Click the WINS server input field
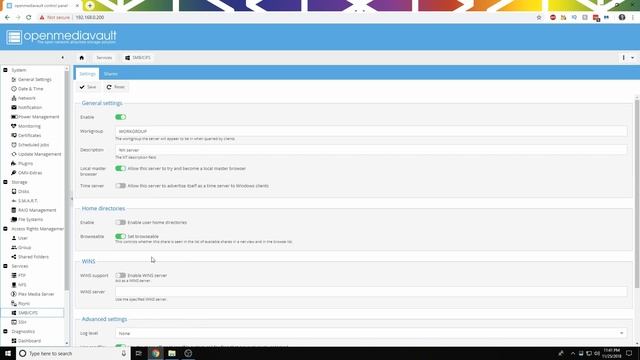 (x=371, y=292)
